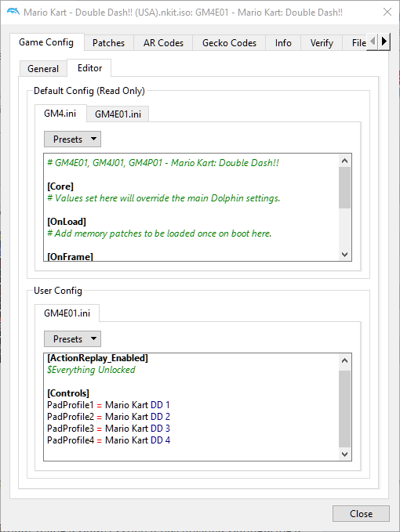The height and width of the screenshot is (532, 400).
Task: Click the [OnFrame] section header
Action: pyautogui.click(x=70, y=256)
